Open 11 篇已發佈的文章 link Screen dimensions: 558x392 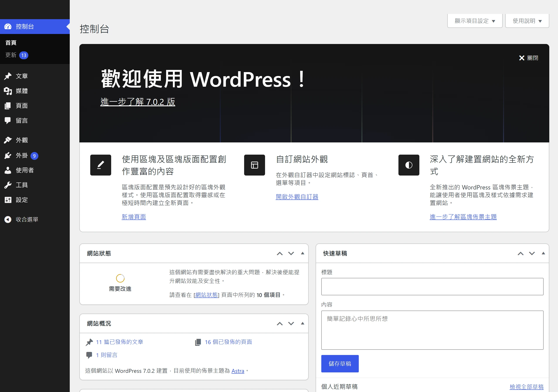pos(120,342)
